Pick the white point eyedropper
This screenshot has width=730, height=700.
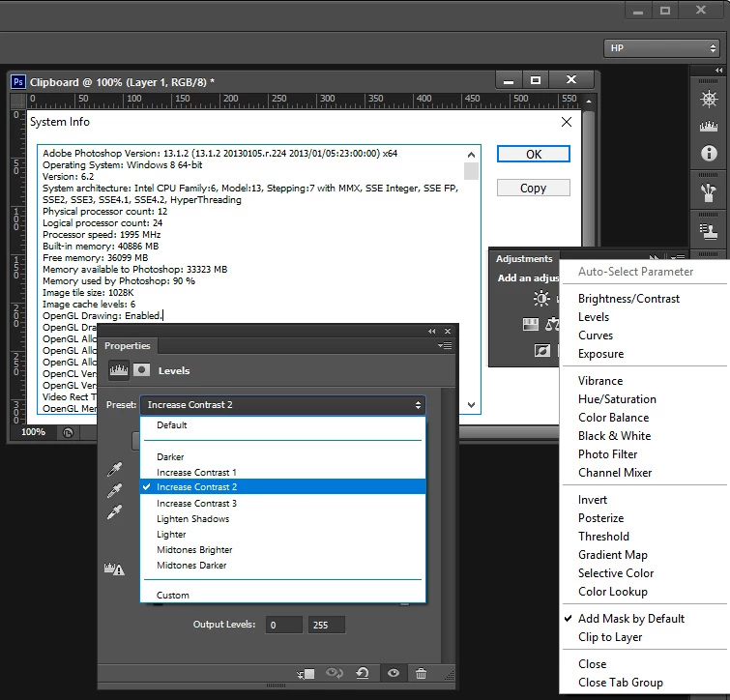click(x=114, y=512)
